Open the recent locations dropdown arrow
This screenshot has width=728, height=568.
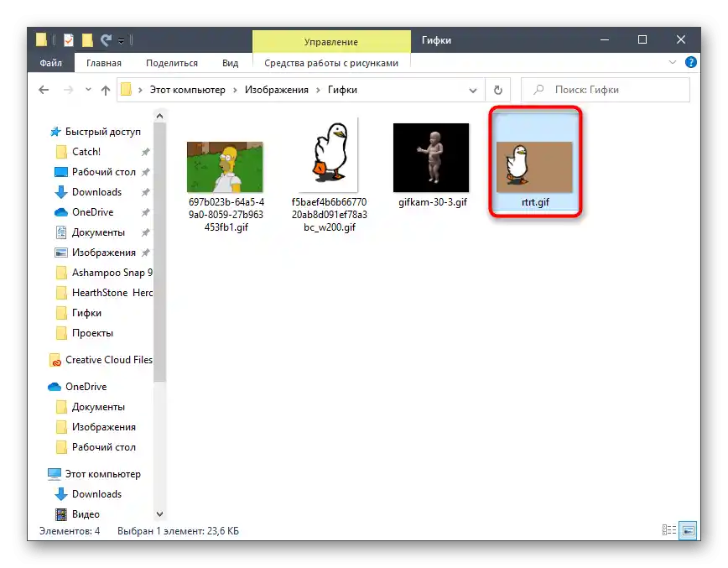pyautogui.click(x=88, y=90)
